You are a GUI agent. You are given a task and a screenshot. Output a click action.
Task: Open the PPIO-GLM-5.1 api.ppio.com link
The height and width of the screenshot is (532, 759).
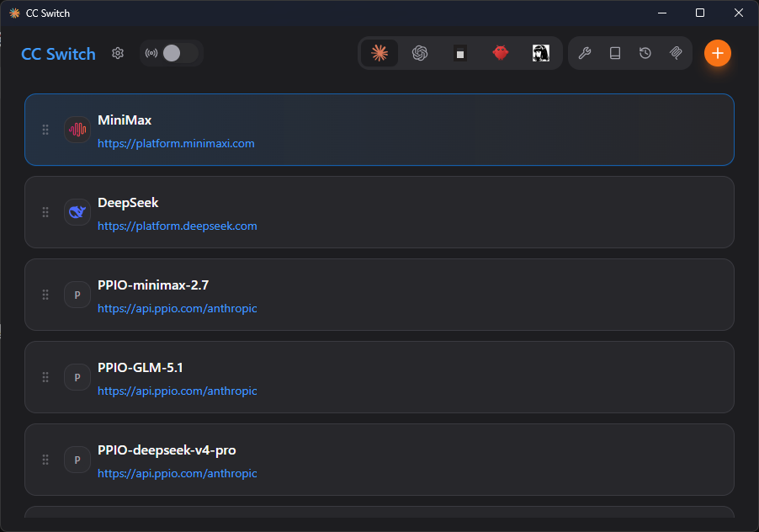(x=178, y=391)
